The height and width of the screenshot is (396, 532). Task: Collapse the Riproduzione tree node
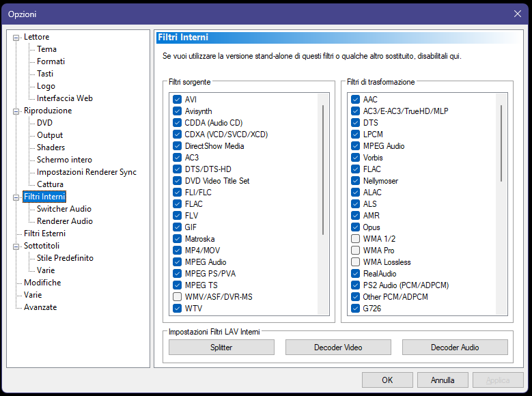coord(16,111)
